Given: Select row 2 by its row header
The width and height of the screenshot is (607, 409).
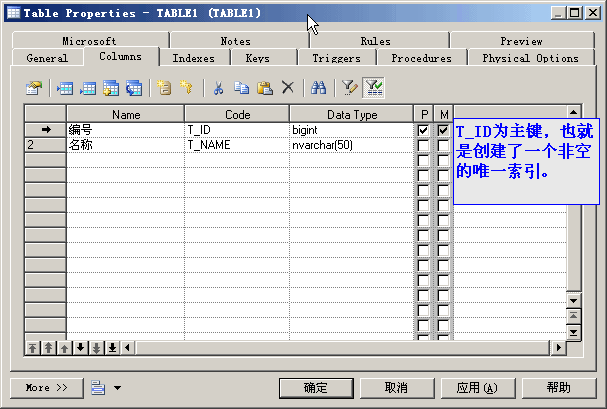Looking at the screenshot, I should point(45,145).
